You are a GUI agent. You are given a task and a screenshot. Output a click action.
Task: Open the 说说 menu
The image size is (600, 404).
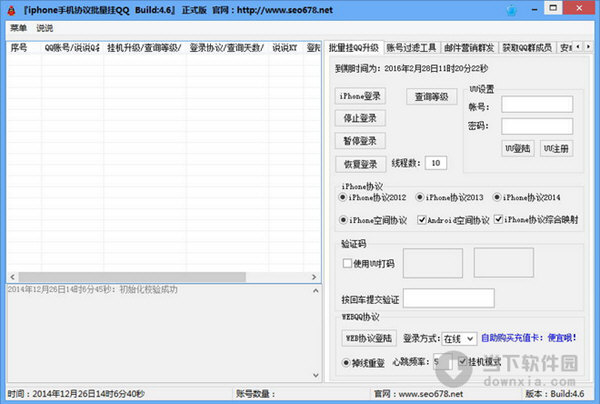coord(45,28)
